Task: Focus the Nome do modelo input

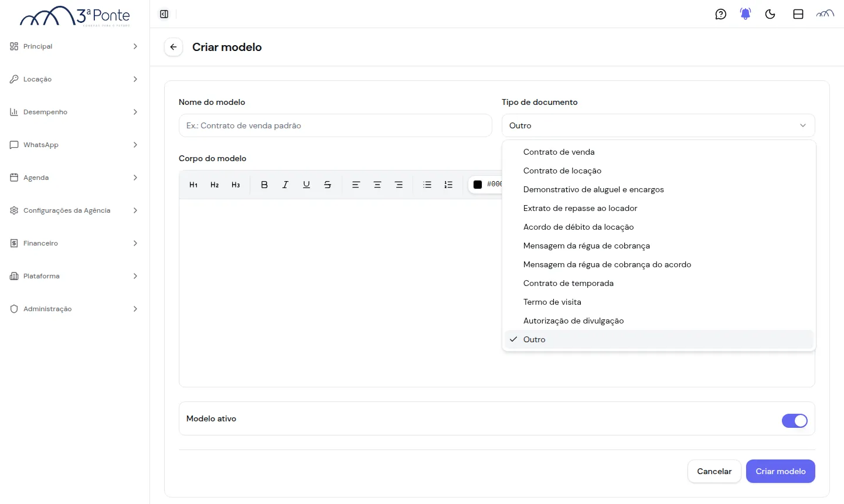Action: 335,125
